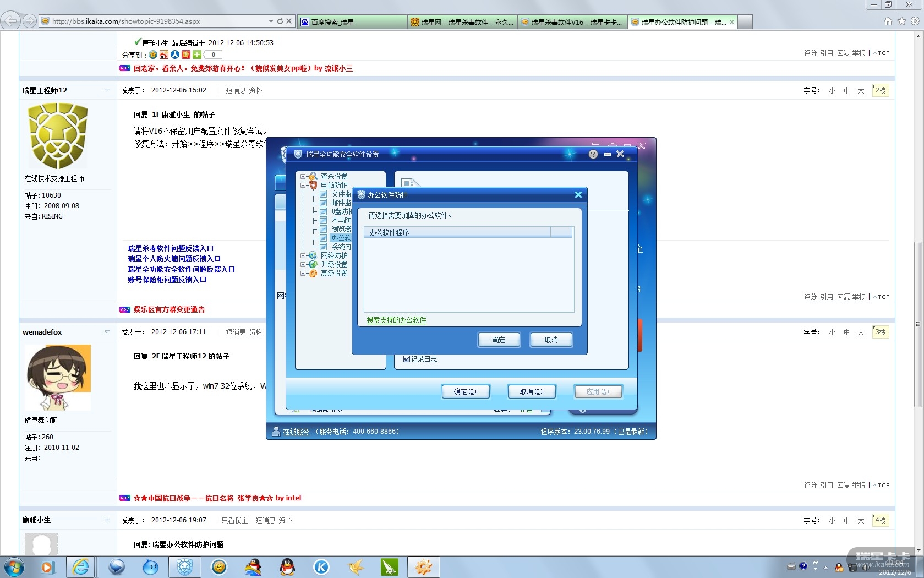Screen dimensions: 924x578
Task: Refresh the current browser page
Action: click(280, 21)
